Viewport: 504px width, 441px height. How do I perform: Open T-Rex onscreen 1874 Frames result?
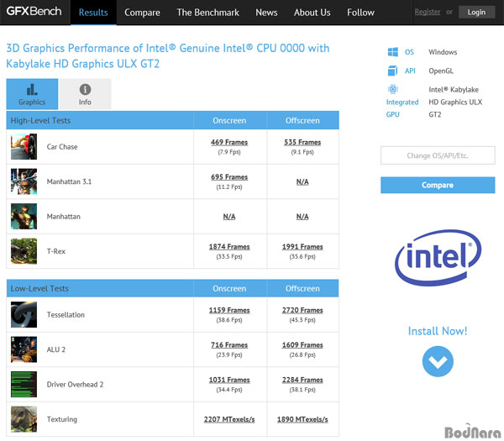(229, 246)
